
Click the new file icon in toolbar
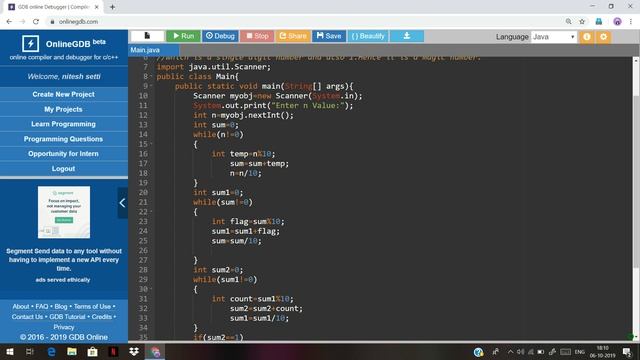[147, 36]
